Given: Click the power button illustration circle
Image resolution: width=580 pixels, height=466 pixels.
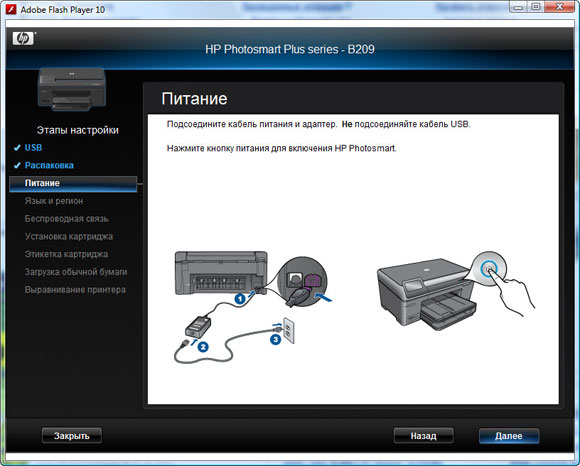Looking at the screenshot, I should coord(489,269).
